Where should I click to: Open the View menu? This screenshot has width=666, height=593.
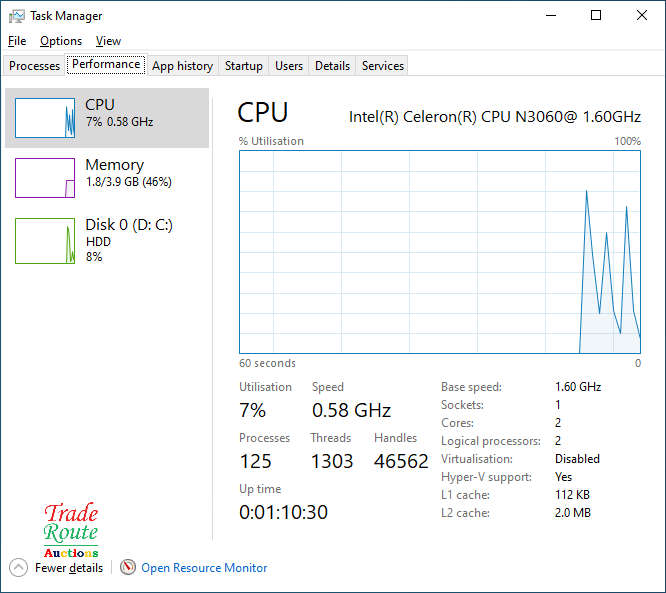coord(108,41)
